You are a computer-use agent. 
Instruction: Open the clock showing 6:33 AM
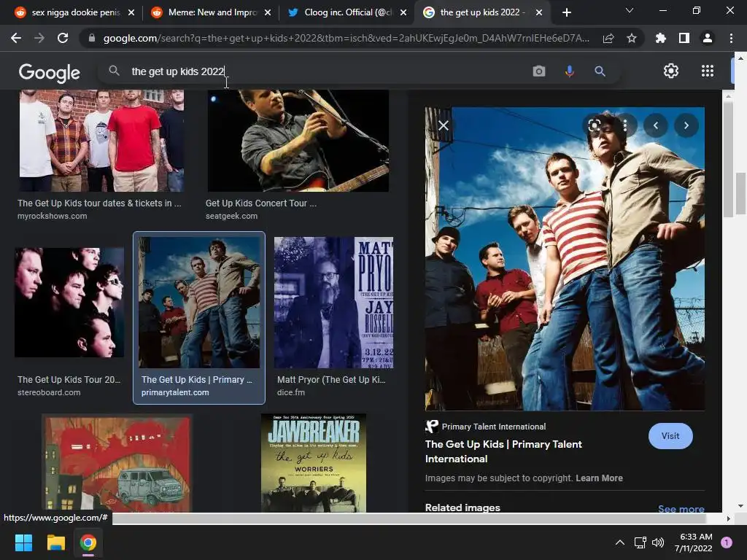(693, 542)
